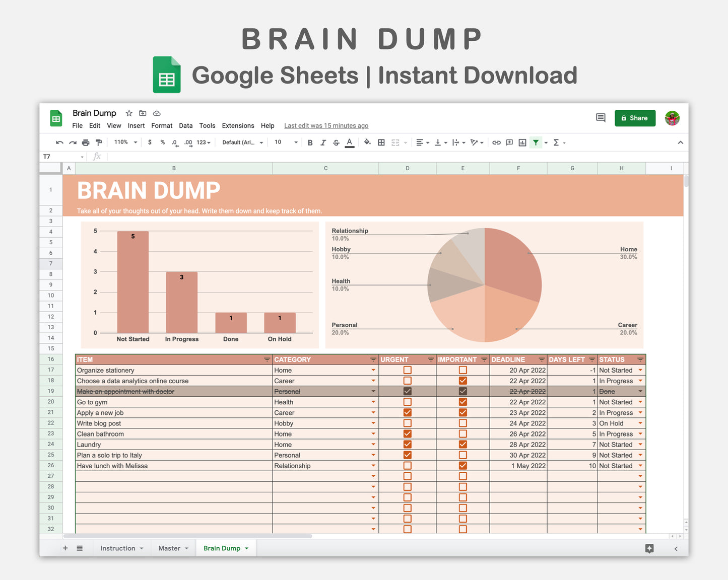The image size is (728, 580).
Task: Open the category dropdown for Laundry
Action: [373, 444]
